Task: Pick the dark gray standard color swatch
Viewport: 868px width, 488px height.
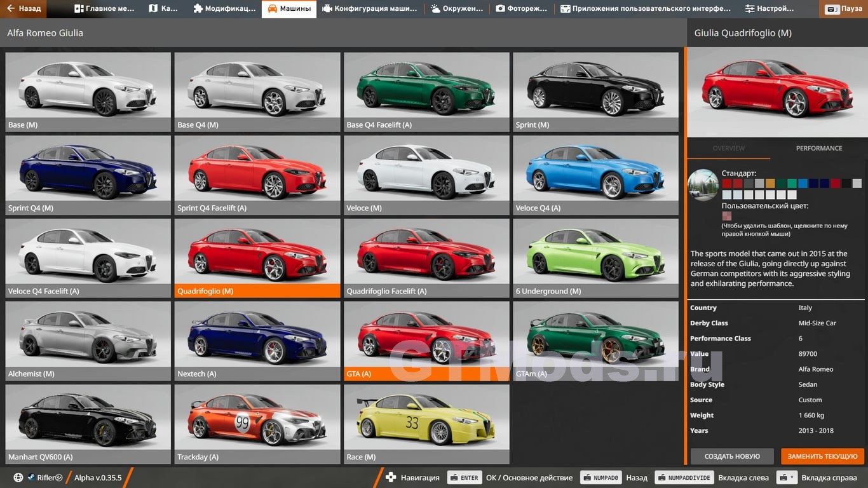Action: (749, 184)
